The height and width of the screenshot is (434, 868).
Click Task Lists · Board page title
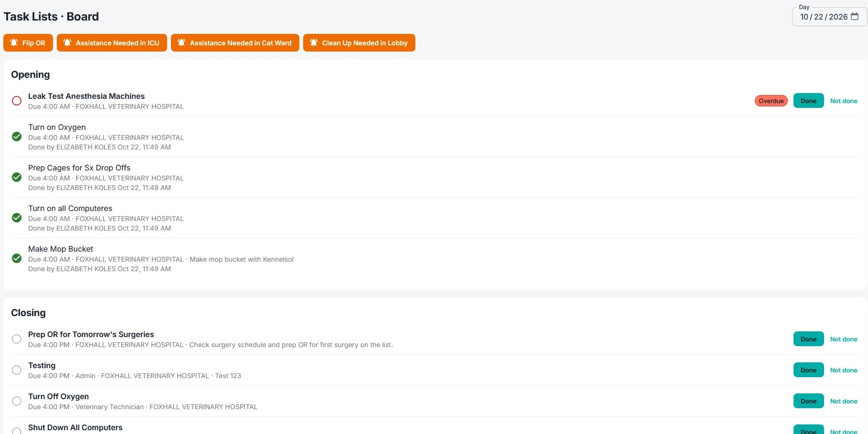[51, 16]
